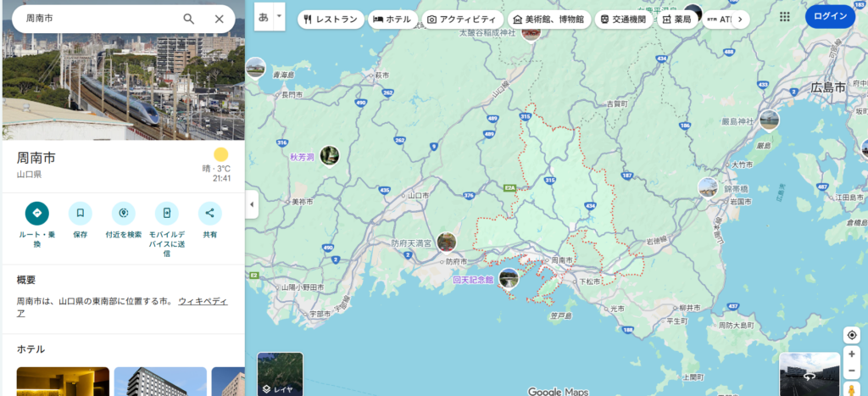
Task: Show my current location on map
Action: (852, 334)
